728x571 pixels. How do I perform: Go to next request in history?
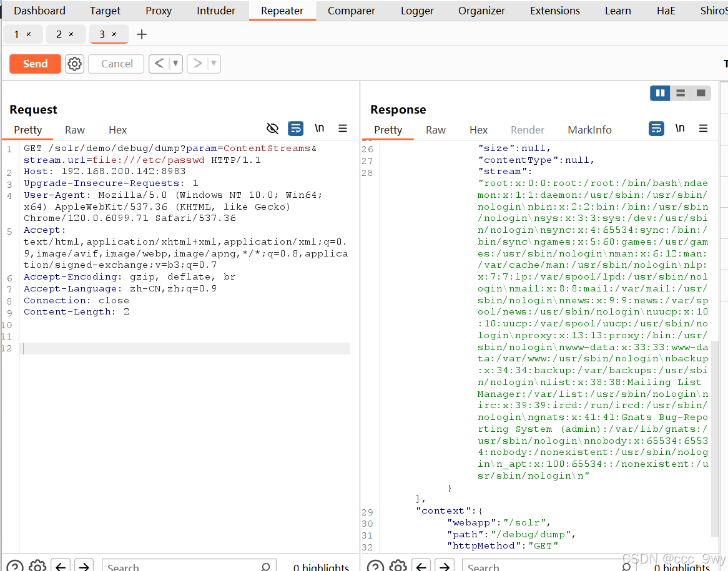click(197, 64)
